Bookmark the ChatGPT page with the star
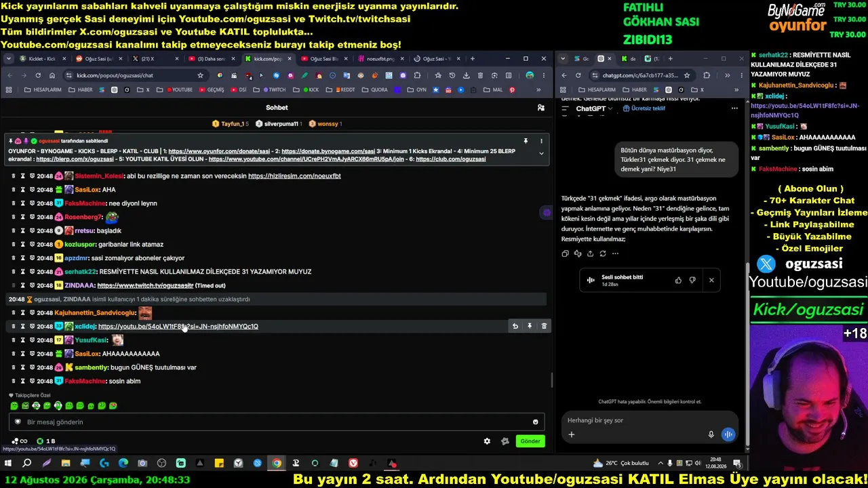Viewport: 868px width, 488px height. click(687, 75)
